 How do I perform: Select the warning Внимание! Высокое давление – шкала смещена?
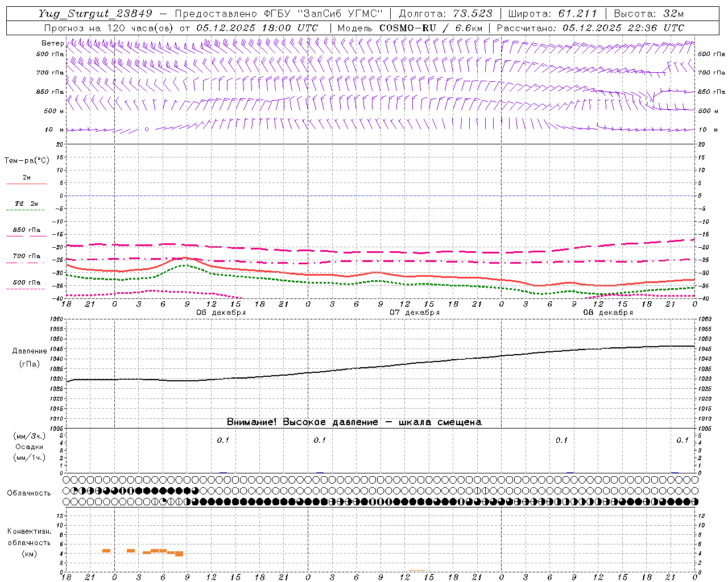click(354, 422)
